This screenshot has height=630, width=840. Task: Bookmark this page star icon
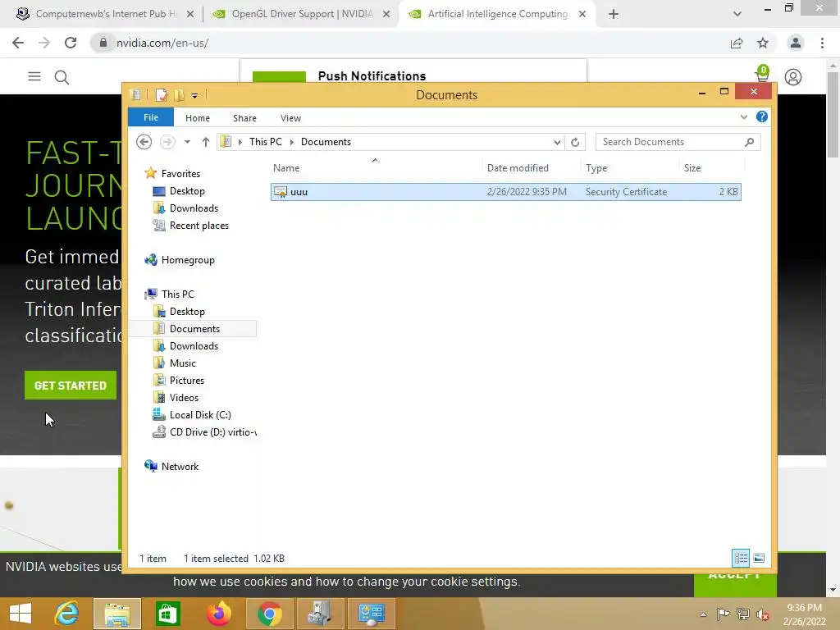coord(763,43)
